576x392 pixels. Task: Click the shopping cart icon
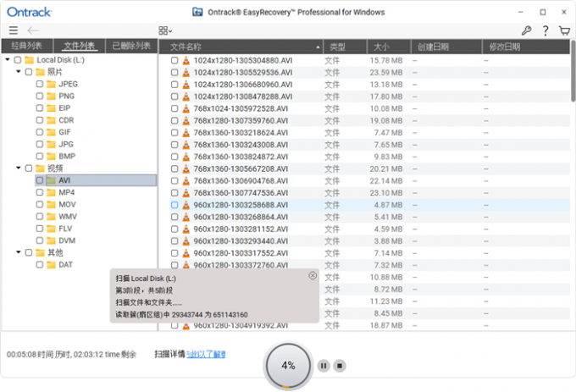pyautogui.click(x=564, y=30)
